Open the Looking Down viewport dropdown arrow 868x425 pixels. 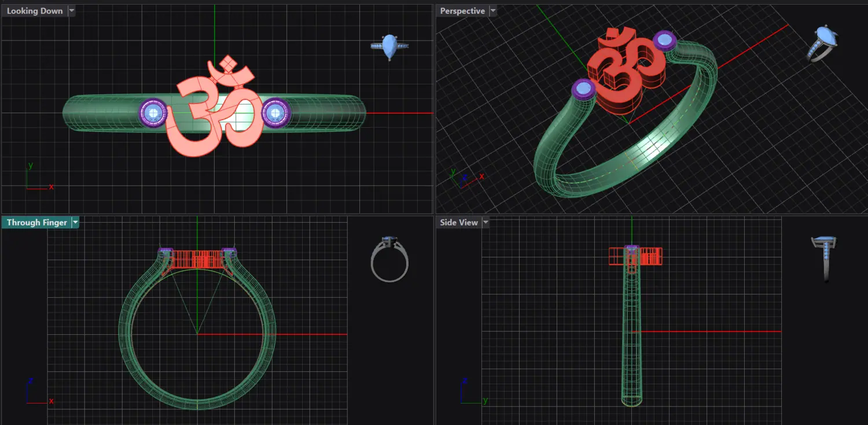point(71,10)
